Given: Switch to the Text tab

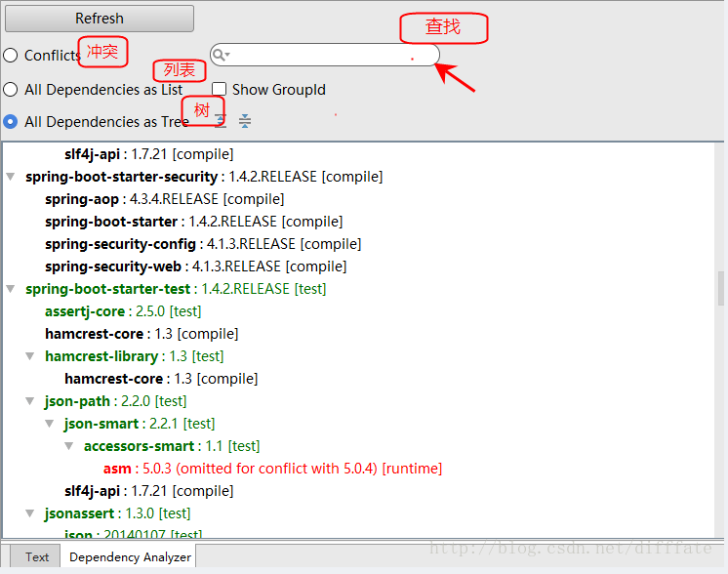Looking at the screenshot, I should click(x=37, y=556).
